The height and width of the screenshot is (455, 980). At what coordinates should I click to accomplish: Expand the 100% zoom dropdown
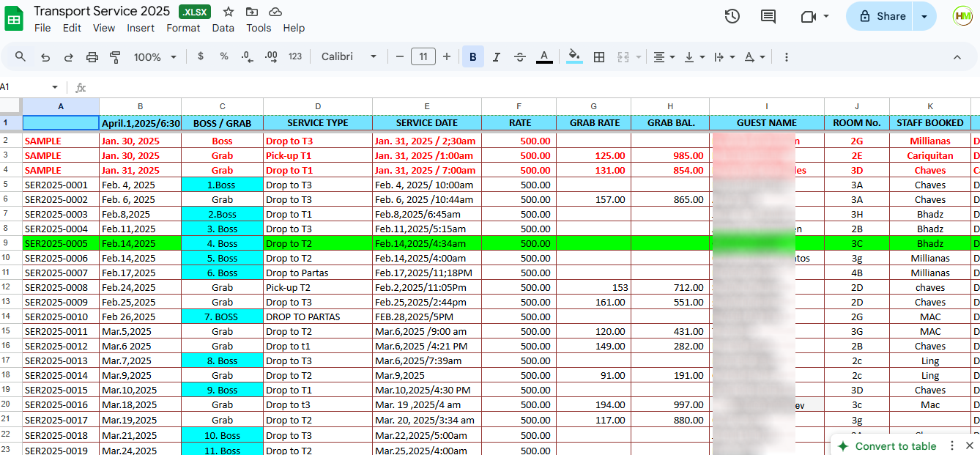pos(155,57)
